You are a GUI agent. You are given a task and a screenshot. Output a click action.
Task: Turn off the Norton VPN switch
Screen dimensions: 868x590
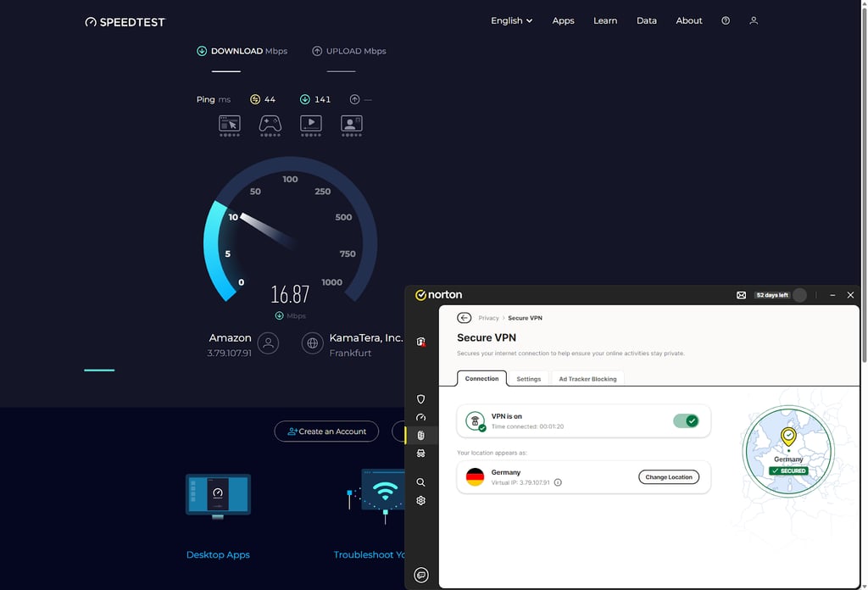pyautogui.click(x=686, y=421)
